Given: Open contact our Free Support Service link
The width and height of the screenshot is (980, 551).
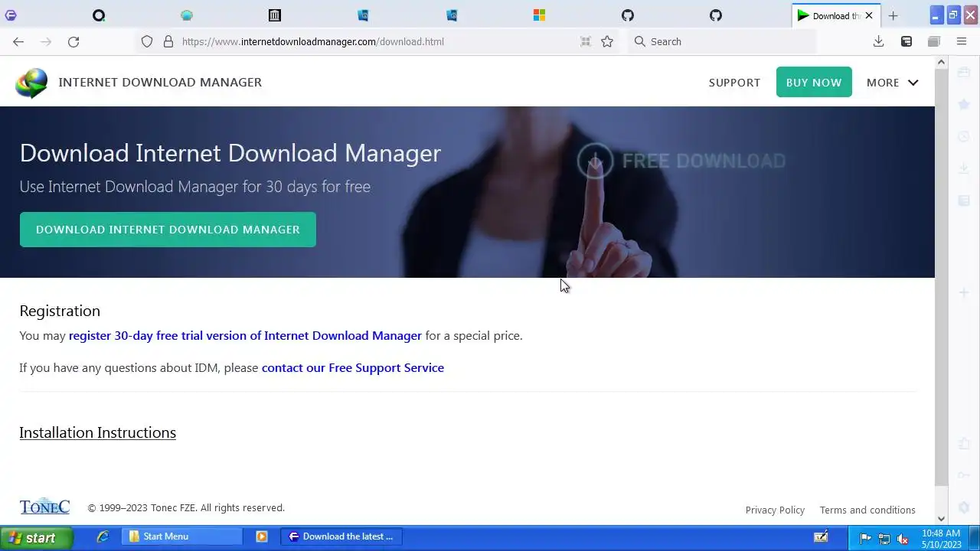Looking at the screenshot, I should tap(353, 367).
